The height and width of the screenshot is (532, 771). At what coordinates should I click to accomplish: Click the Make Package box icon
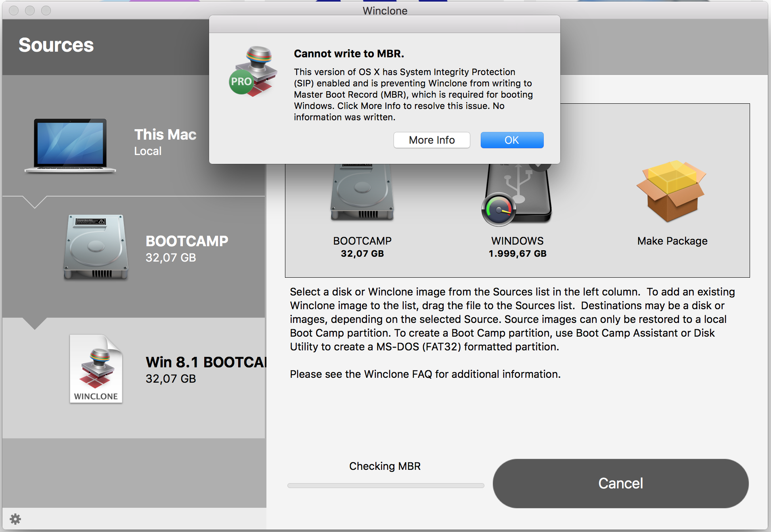671,191
